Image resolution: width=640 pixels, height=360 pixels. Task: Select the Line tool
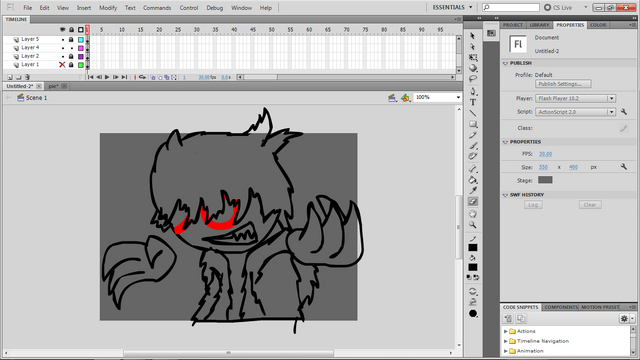click(473, 113)
